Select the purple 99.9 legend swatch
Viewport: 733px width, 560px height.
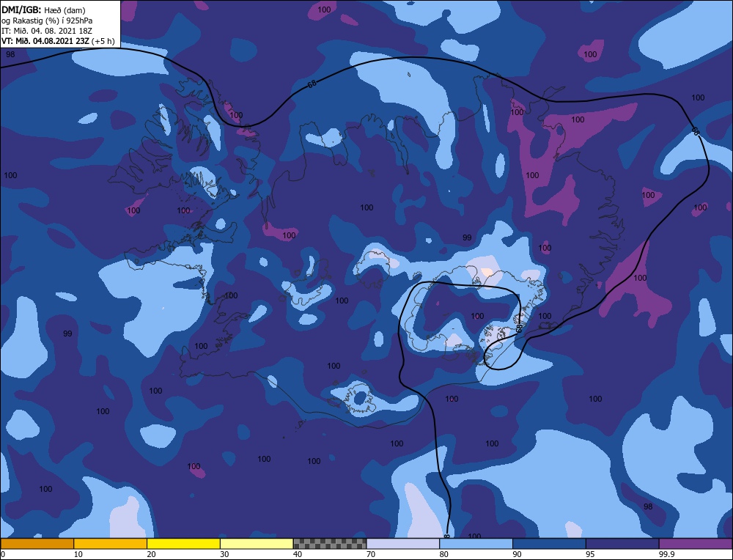pos(696,544)
